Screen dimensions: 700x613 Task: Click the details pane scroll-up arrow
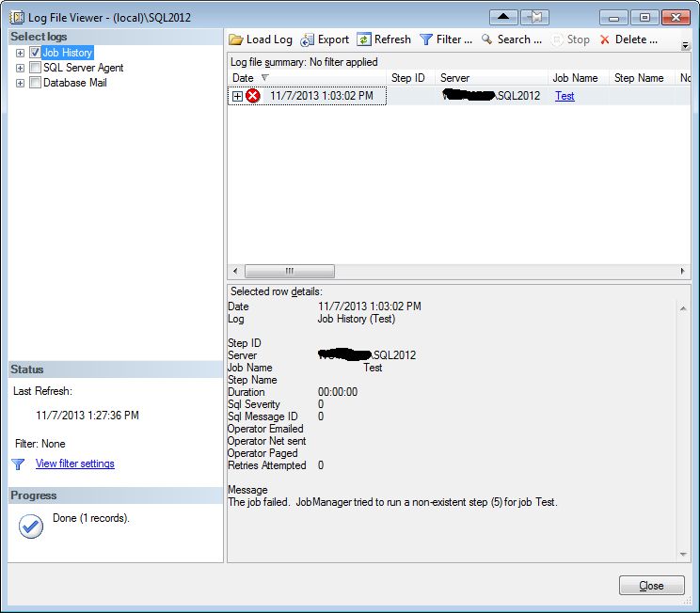(683, 308)
